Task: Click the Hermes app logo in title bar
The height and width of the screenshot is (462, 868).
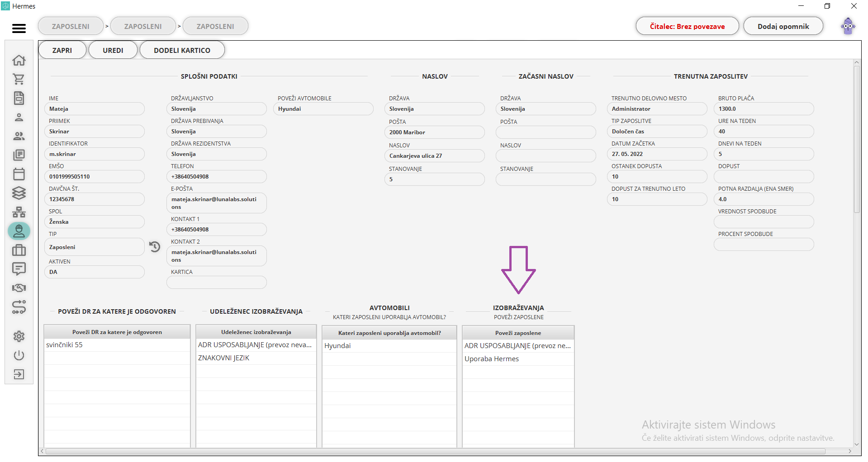Action: pos(5,6)
